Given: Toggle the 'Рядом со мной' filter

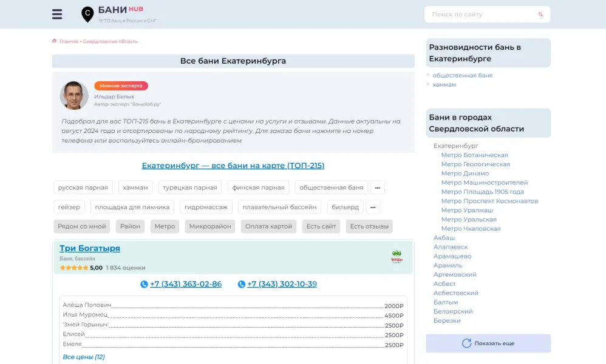Looking at the screenshot, I should coord(82,226).
